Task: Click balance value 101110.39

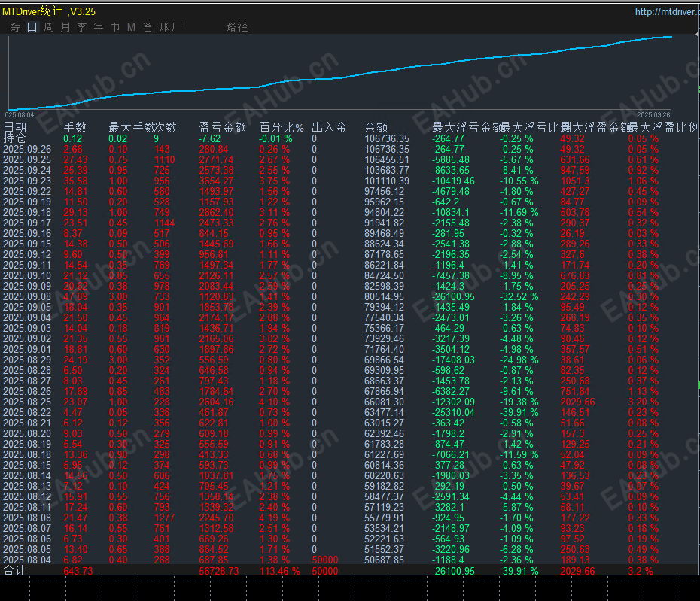Action: coord(387,181)
